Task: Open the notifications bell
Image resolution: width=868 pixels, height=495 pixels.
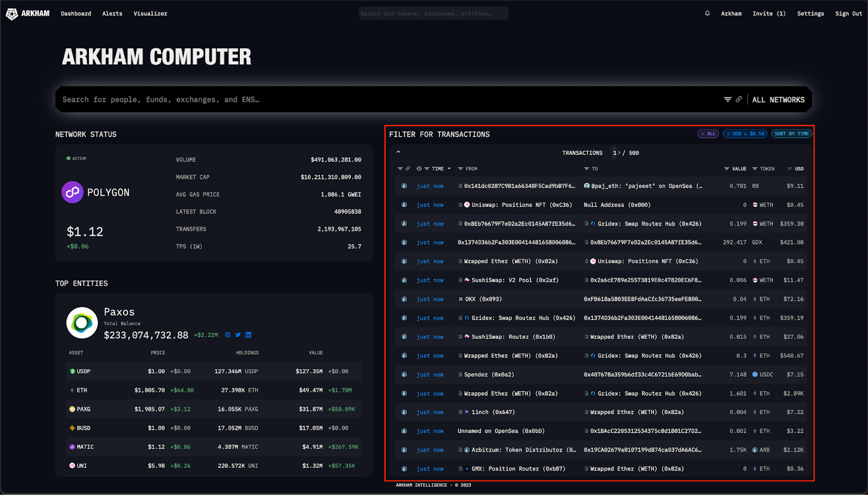Action: [707, 14]
